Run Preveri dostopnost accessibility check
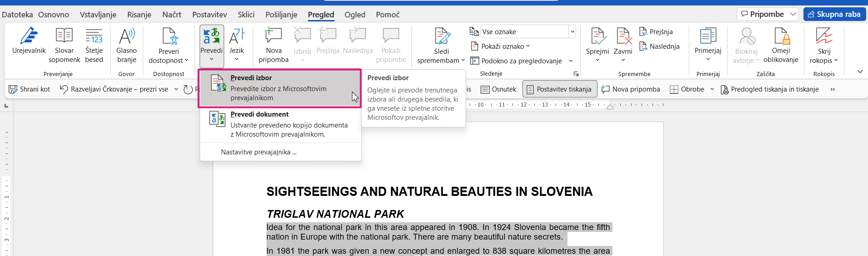Screen dimensions: 868x256 pos(169,46)
